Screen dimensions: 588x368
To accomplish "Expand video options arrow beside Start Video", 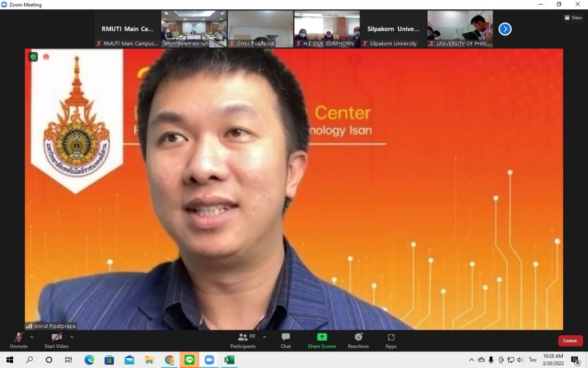I will pos(72,337).
